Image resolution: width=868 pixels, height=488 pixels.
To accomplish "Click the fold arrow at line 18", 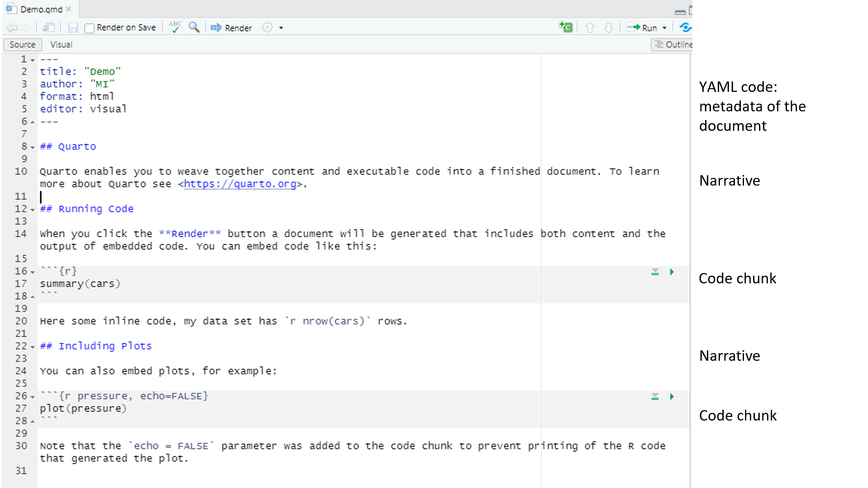I will [x=33, y=297].
